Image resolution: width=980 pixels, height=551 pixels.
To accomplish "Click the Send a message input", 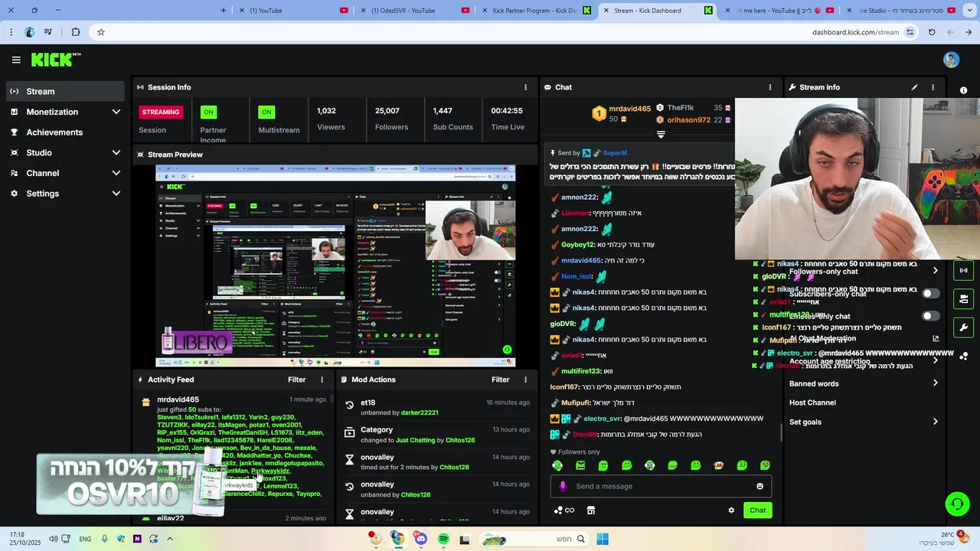I will click(661, 486).
